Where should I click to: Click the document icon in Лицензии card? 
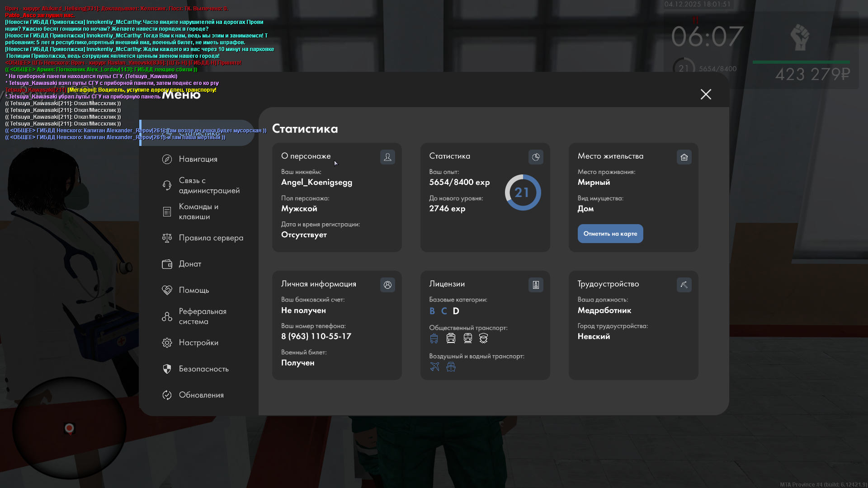point(536,285)
